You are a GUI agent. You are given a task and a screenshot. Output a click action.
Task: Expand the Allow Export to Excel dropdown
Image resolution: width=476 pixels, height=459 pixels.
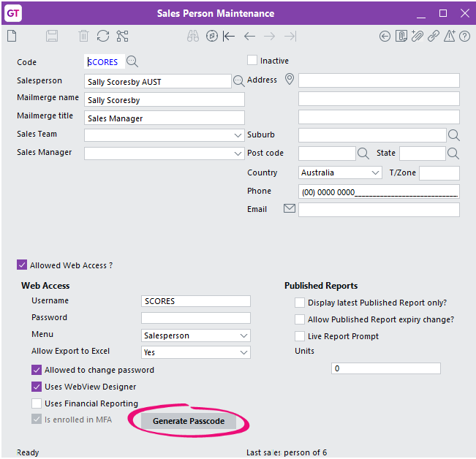[x=196, y=352]
